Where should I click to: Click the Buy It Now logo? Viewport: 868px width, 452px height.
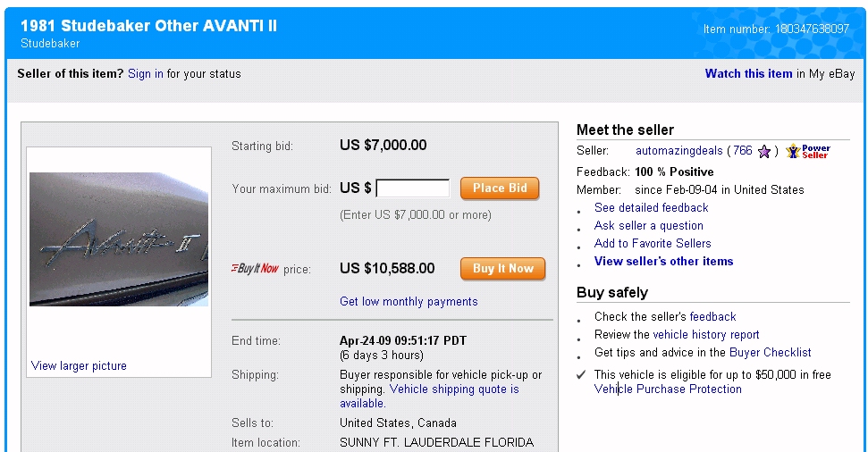[x=256, y=269]
